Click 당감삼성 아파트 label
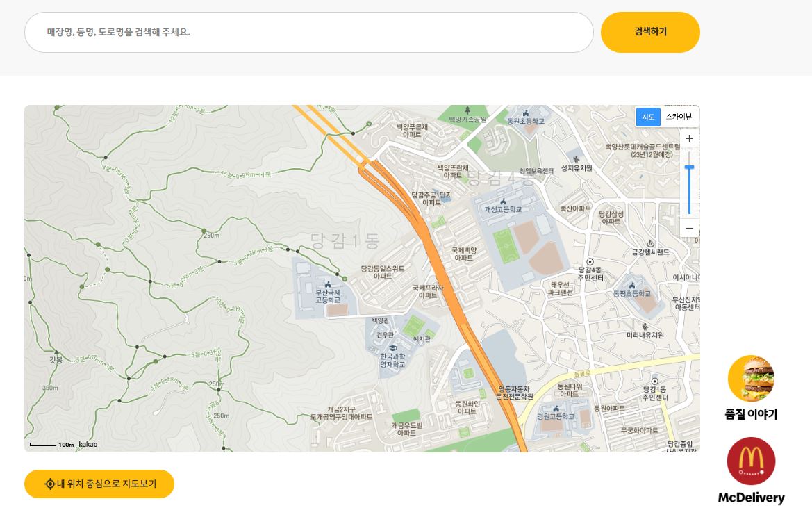This screenshot has width=812, height=517. point(611,218)
